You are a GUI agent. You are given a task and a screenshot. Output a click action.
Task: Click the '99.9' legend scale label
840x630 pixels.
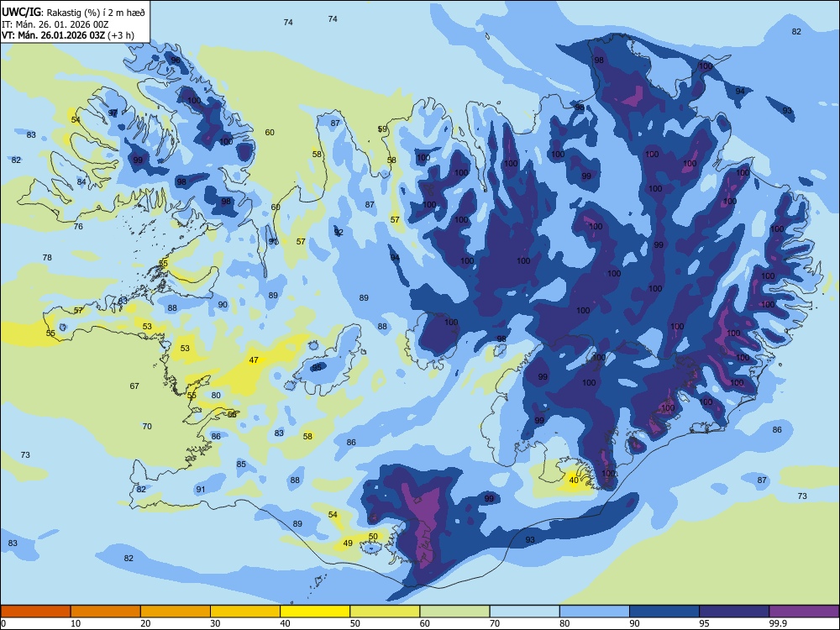[x=777, y=623]
